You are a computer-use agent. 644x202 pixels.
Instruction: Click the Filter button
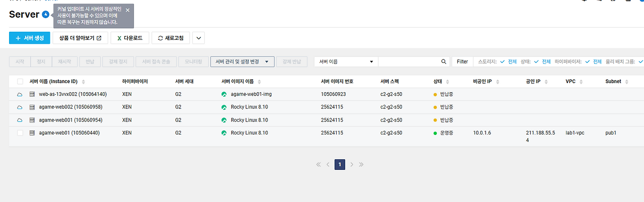[x=462, y=61]
